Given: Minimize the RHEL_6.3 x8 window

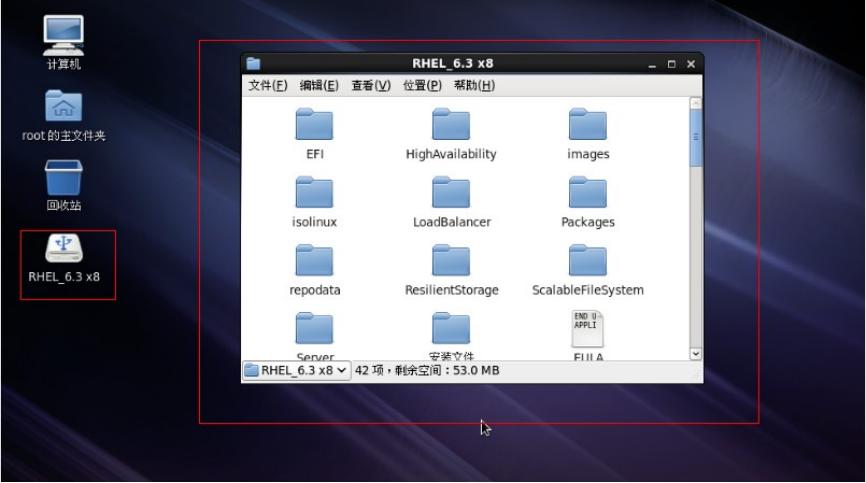Looking at the screenshot, I should coord(652,65).
